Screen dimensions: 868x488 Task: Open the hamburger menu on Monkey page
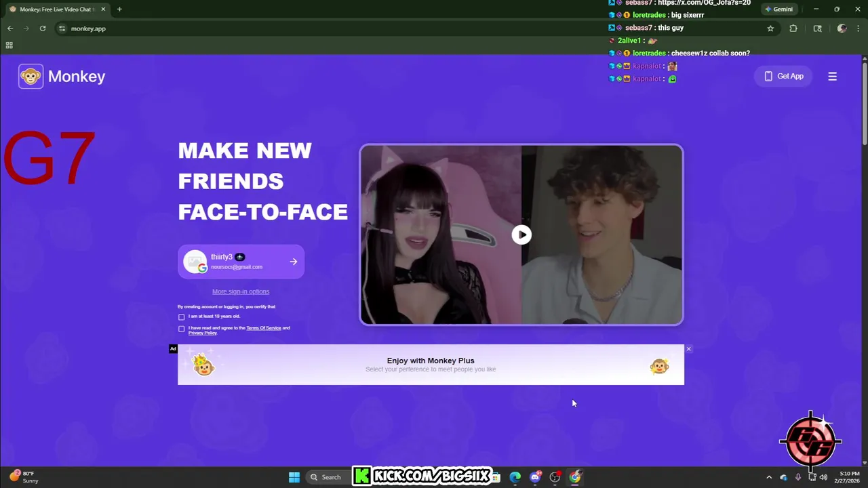pyautogui.click(x=832, y=77)
